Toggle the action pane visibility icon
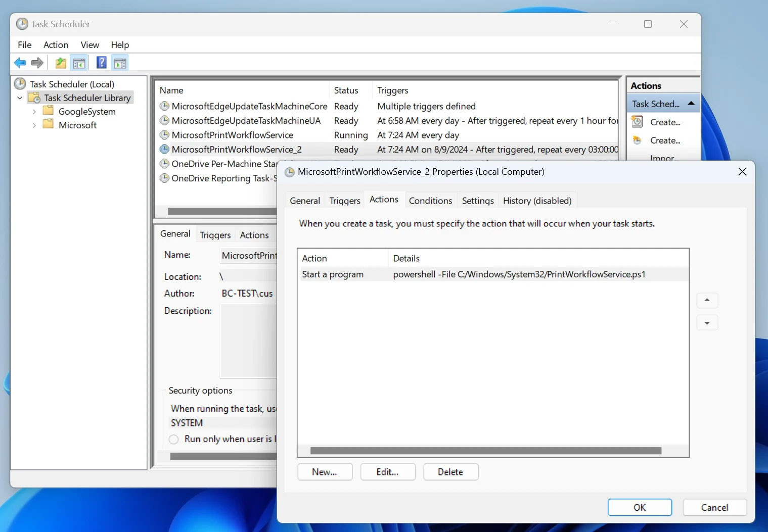Viewport: 768px width, 532px height. [120, 62]
